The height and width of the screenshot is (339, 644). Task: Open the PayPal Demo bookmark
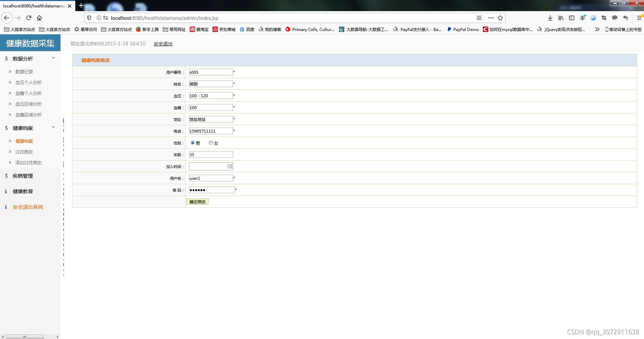click(x=463, y=29)
